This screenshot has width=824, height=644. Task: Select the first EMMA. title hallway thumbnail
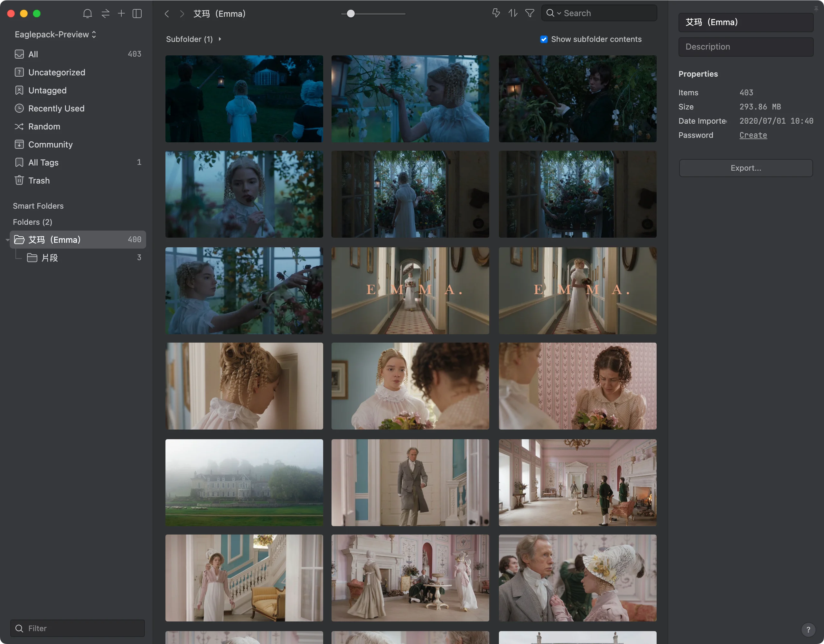click(x=410, y=291)
